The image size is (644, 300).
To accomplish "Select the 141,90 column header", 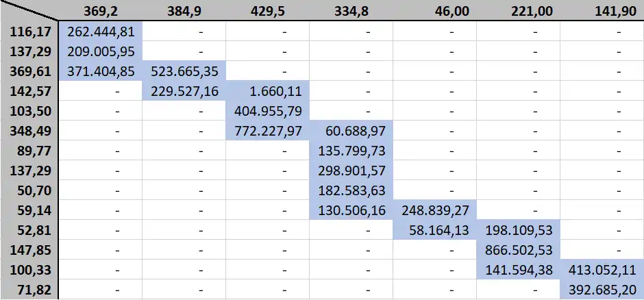I will point(602,11).
